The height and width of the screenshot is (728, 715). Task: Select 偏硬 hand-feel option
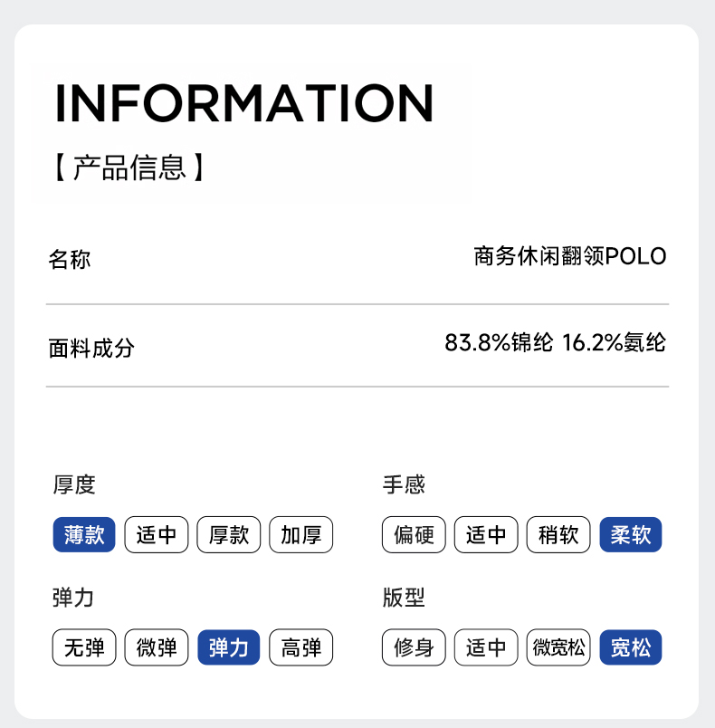click(x=414, y=535)
